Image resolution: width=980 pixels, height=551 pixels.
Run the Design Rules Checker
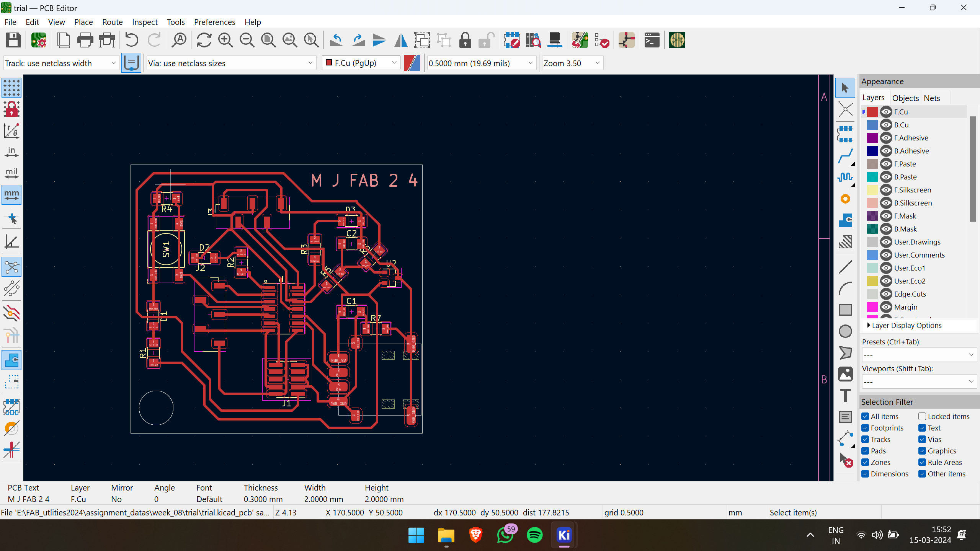click(x=601, y=40)
